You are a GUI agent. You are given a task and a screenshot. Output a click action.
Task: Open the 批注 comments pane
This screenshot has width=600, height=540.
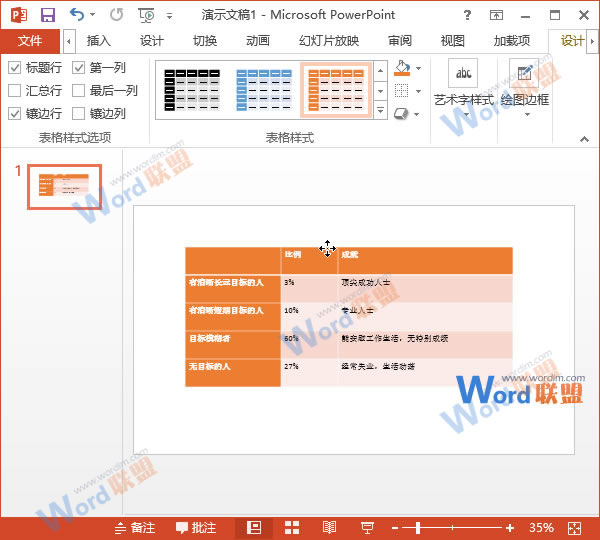(x=196, y=528)
